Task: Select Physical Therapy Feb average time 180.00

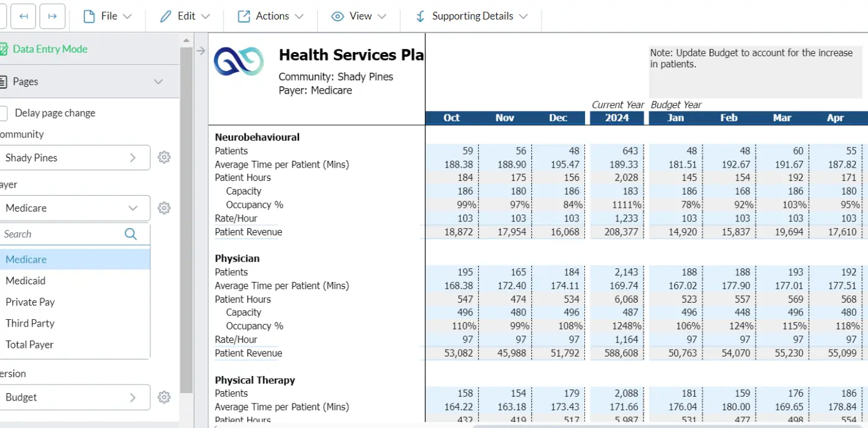Action: click(729, 407)
